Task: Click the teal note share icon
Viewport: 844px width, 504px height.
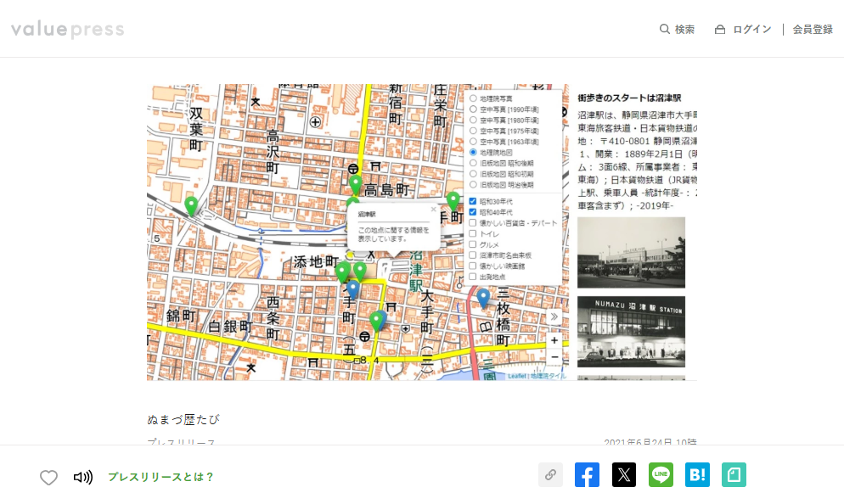Action: [x=734, y=475]
